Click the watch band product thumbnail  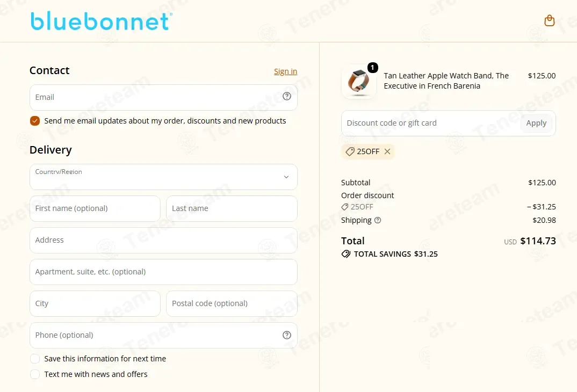pos(359,81)
